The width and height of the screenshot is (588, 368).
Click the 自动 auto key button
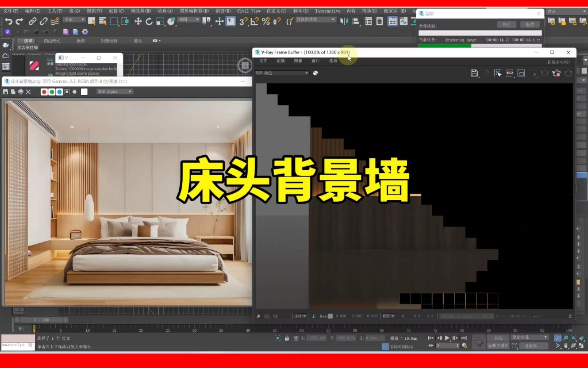(x=498, y=338)
